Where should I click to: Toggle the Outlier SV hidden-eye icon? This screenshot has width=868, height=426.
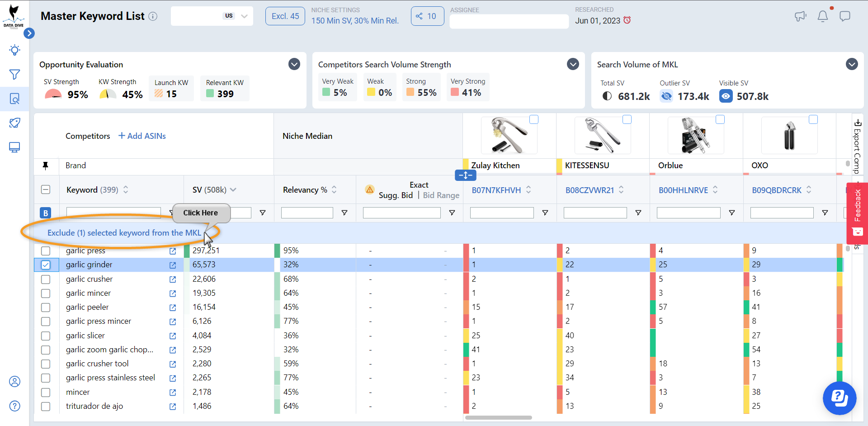click(666, 96)
